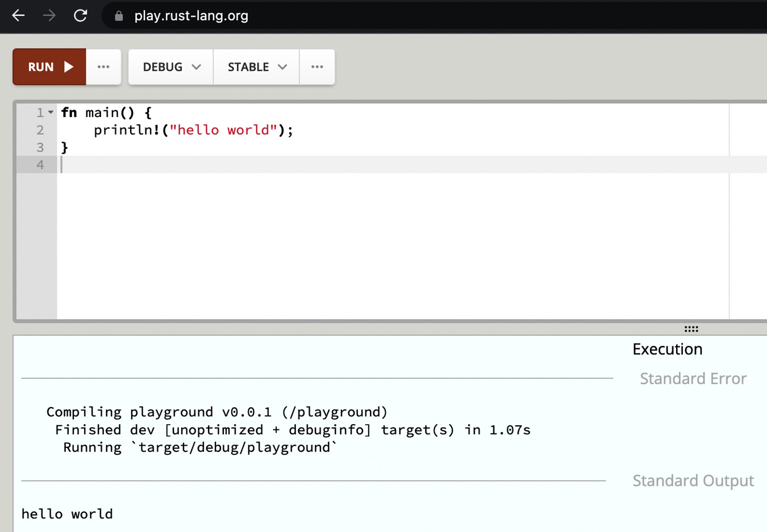The height and width of the screenshot is (532, 767).
Task: Click the Standard Output section heading
Action: [693, 481]
